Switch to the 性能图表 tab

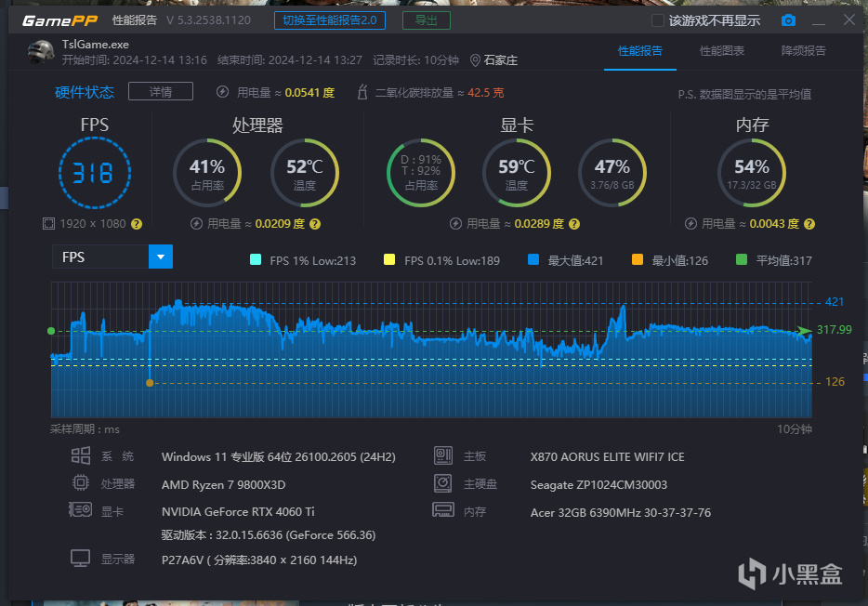(722, 51)
